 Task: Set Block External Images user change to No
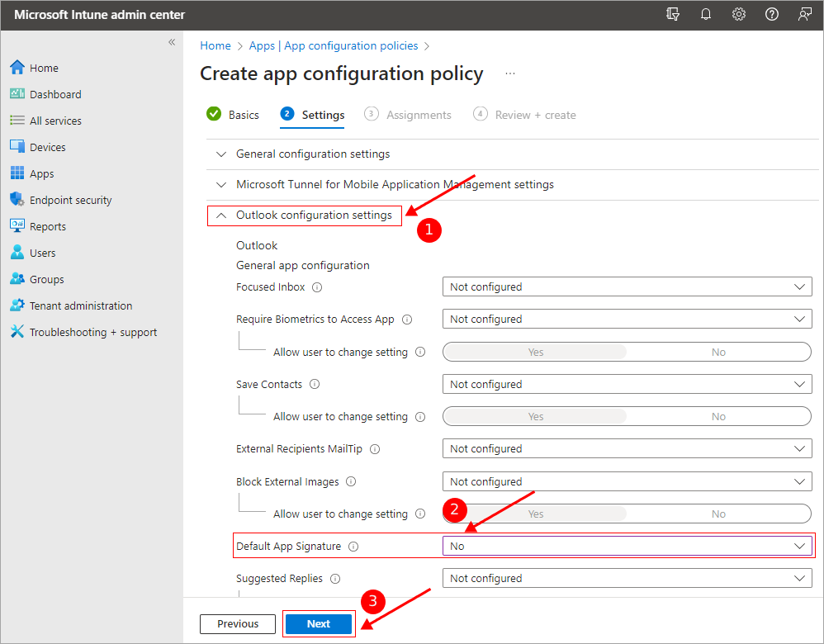point(718,514)
